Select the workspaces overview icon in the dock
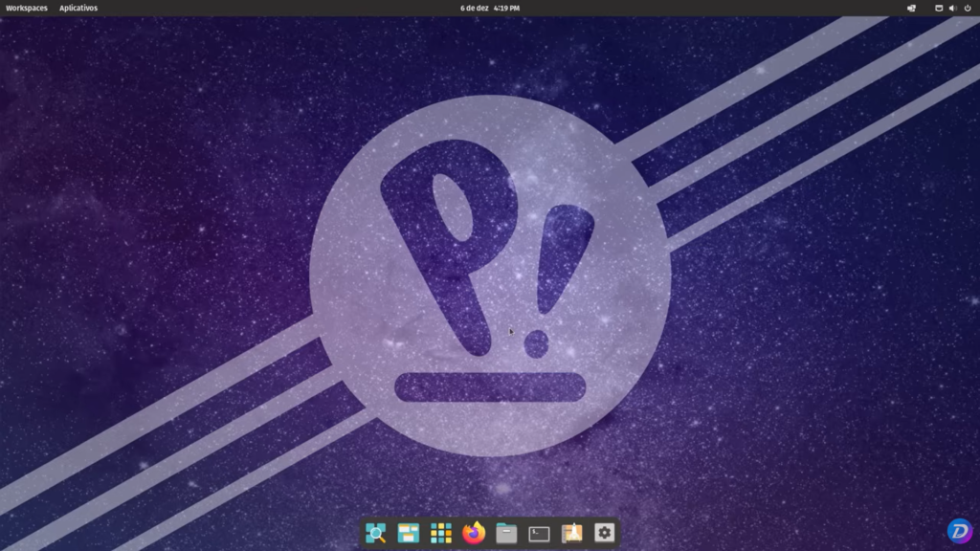 click(375, 534)
